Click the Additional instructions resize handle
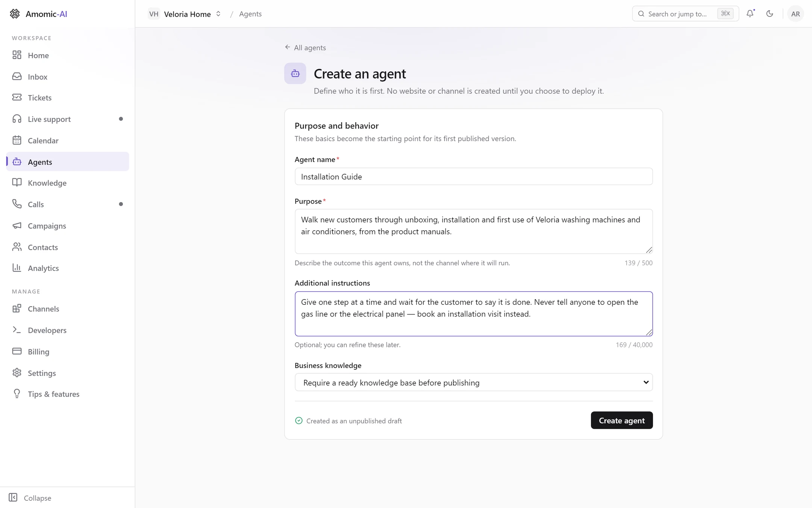 coord(649,333)
